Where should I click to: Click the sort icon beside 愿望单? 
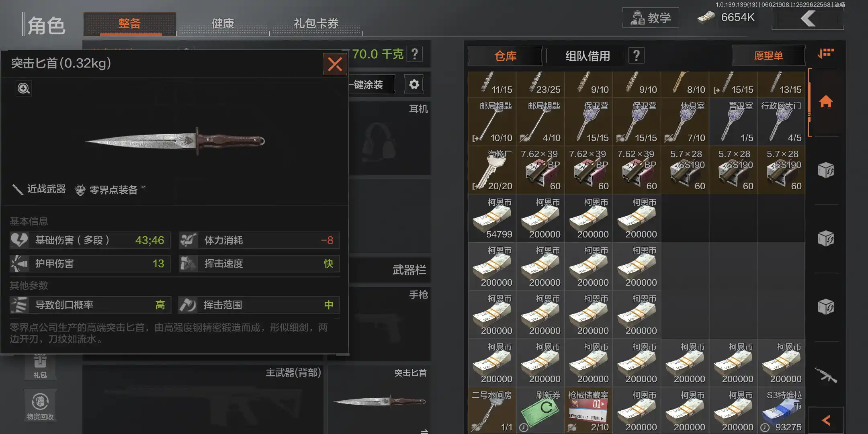click(826, 53)
